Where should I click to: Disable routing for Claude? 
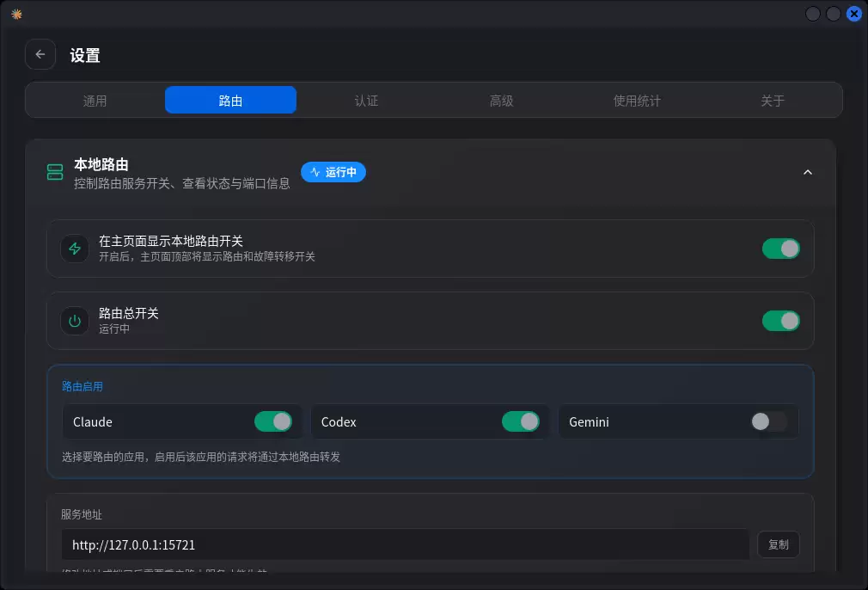tap(273, 421)
